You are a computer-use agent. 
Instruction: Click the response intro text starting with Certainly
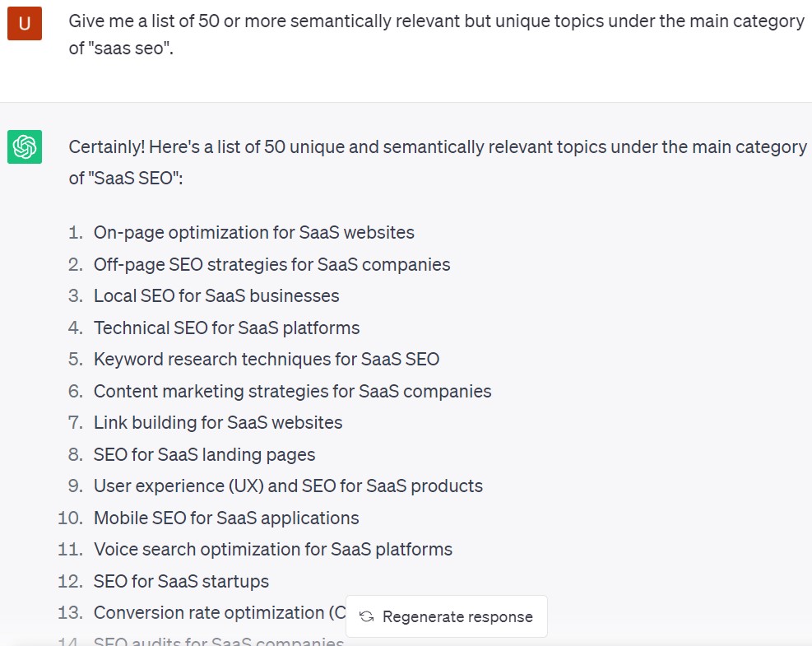pos(438,162)
